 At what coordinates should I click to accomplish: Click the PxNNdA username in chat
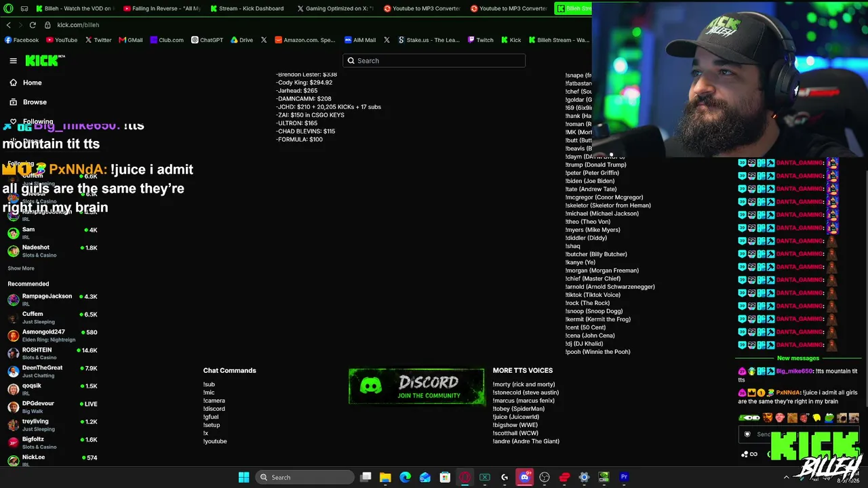point(788,392)
